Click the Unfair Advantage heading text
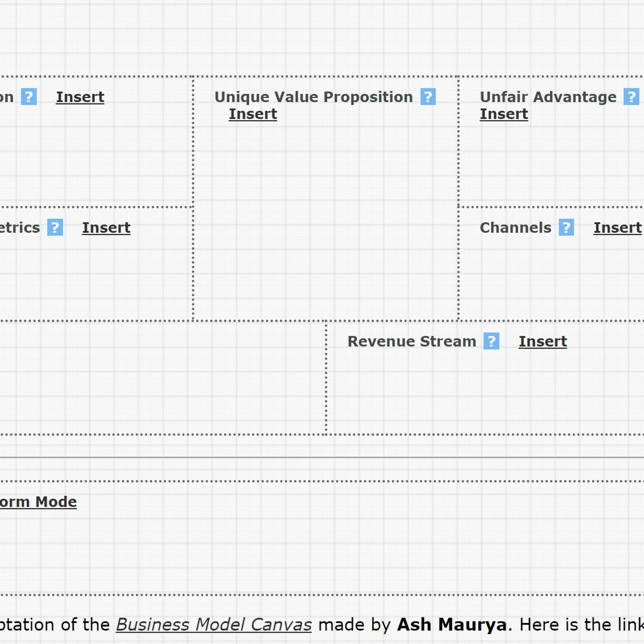 point(548,97)
